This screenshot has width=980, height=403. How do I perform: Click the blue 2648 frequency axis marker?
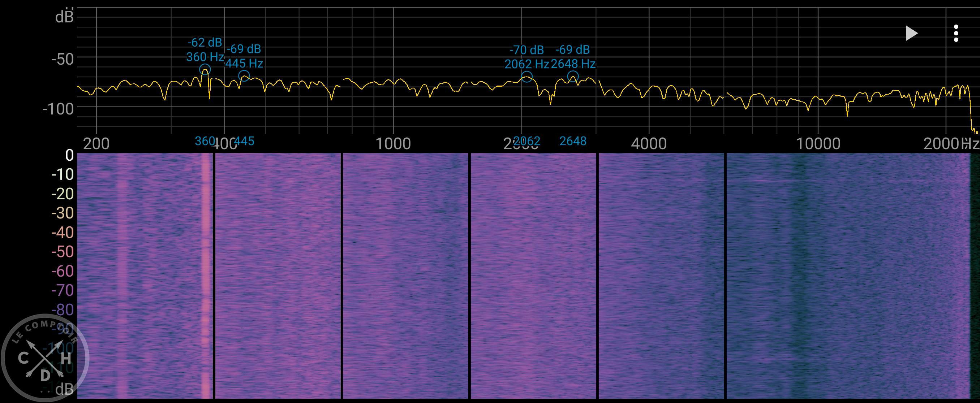tap(573, 142)
